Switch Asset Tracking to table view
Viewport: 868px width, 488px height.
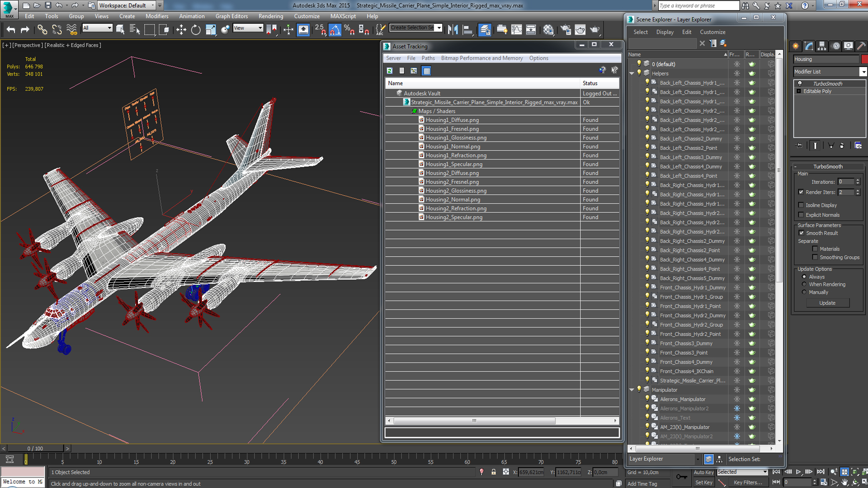tap(426, 70)
